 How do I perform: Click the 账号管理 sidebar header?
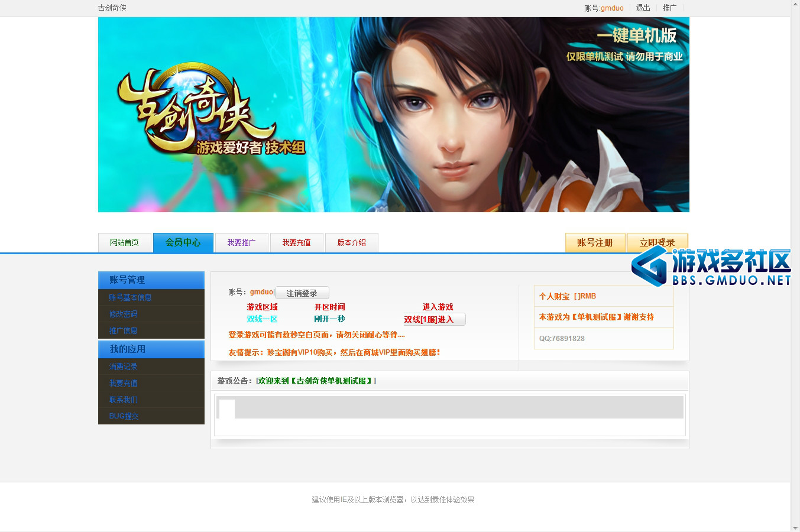pos(151,280)
